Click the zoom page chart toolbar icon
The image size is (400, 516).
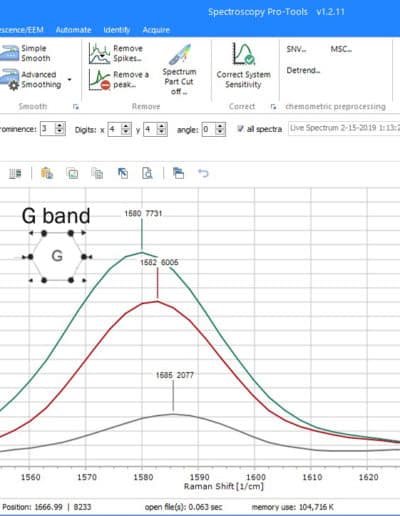coord(147,173)
